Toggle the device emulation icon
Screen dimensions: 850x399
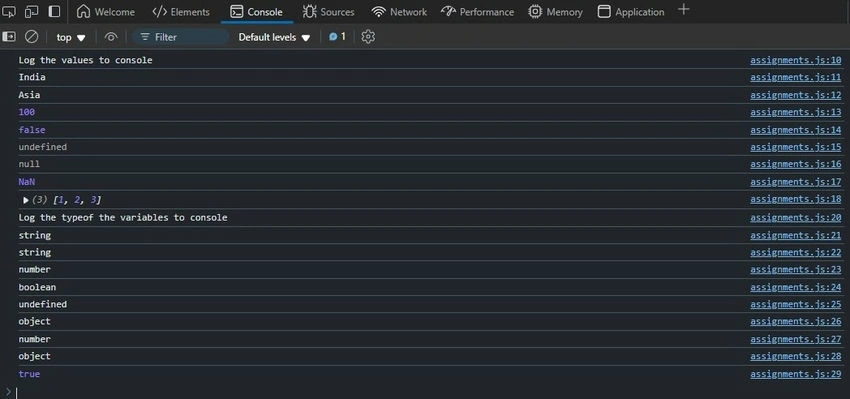[x=31, y=11]
